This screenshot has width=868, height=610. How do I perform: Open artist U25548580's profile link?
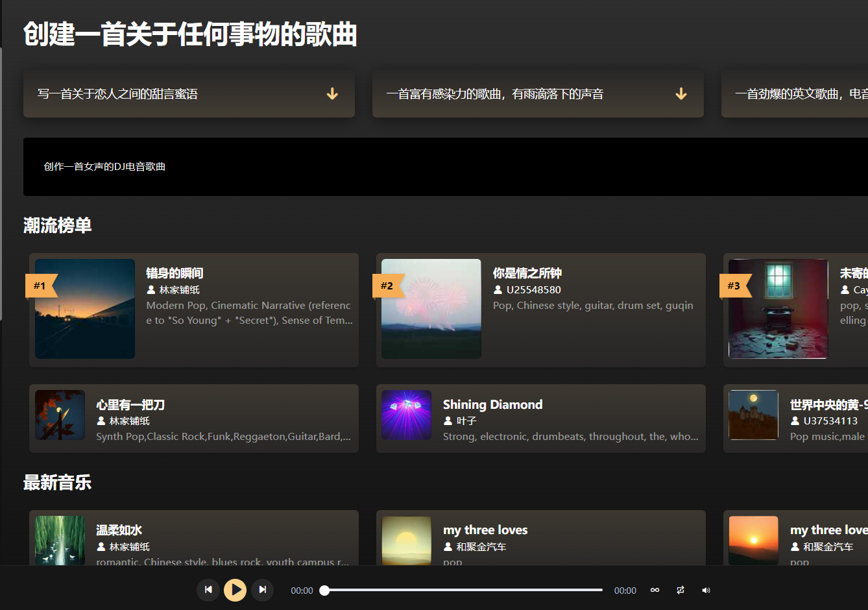pos(533,290)
